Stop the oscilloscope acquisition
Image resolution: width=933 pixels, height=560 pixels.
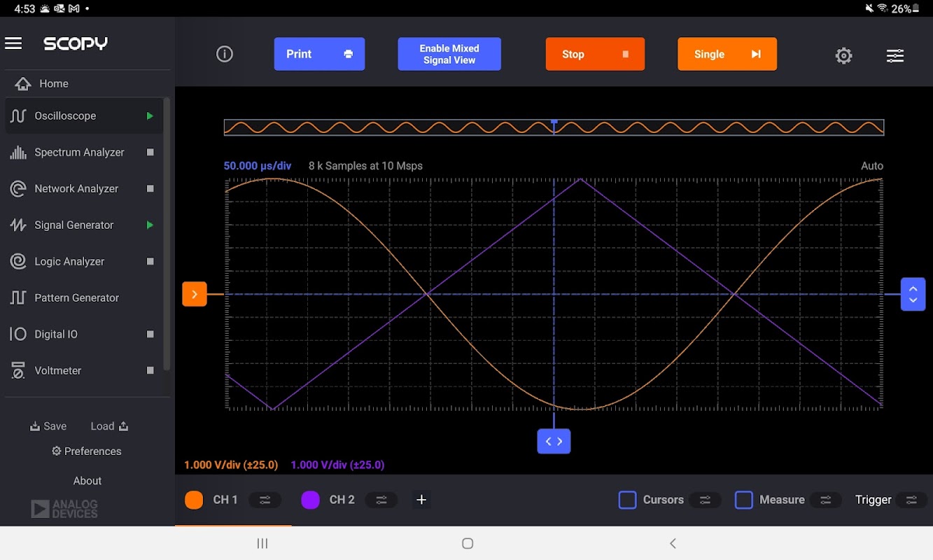tap(595, 54)
